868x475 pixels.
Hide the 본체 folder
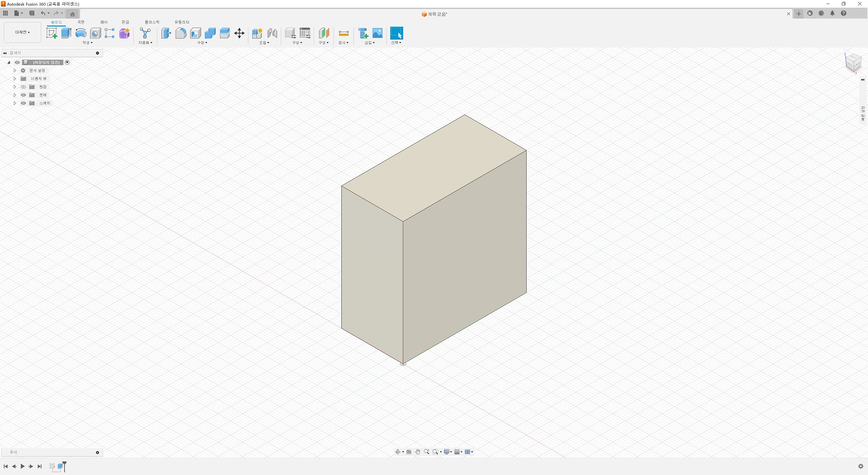coord(24,95)
